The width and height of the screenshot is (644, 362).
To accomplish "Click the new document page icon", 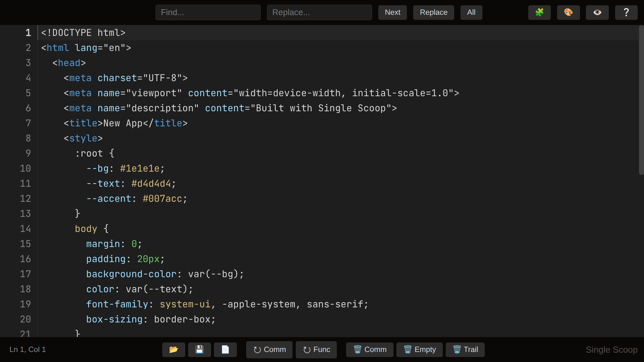I will tap(225, 350).
